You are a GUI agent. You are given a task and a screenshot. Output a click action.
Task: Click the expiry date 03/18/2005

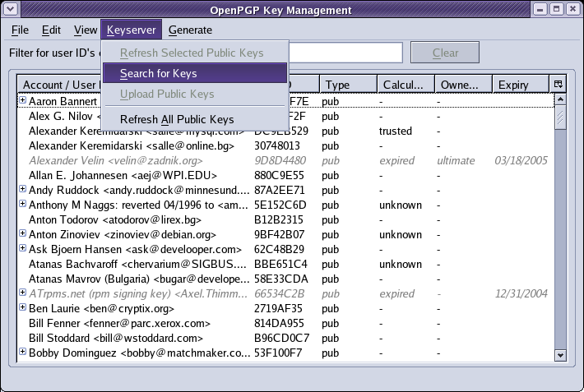521,161
